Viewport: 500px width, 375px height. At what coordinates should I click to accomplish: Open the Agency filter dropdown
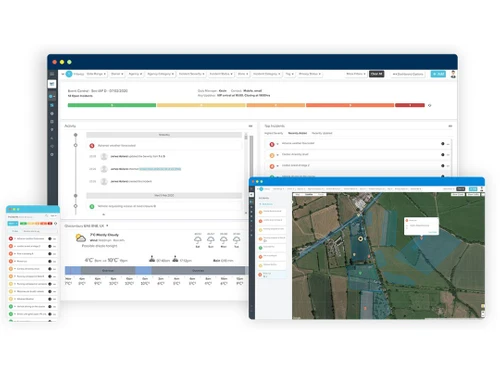135,74
